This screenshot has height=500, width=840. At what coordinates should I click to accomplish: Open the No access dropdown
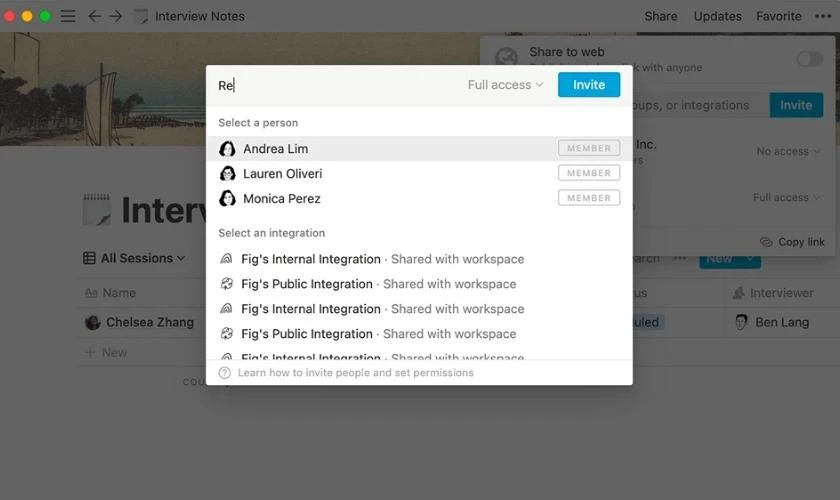click(788, 152)
